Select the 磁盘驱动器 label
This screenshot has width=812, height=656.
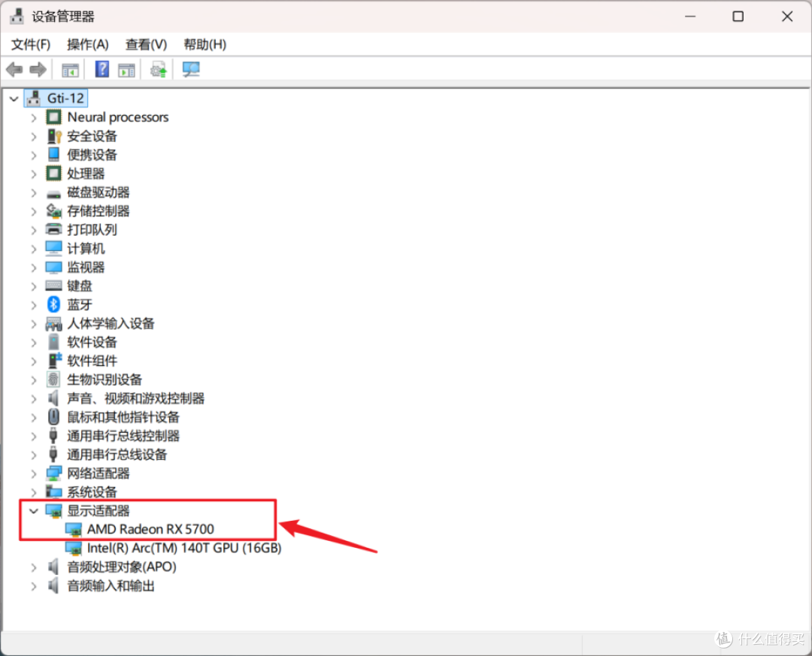tap(98, 192)
